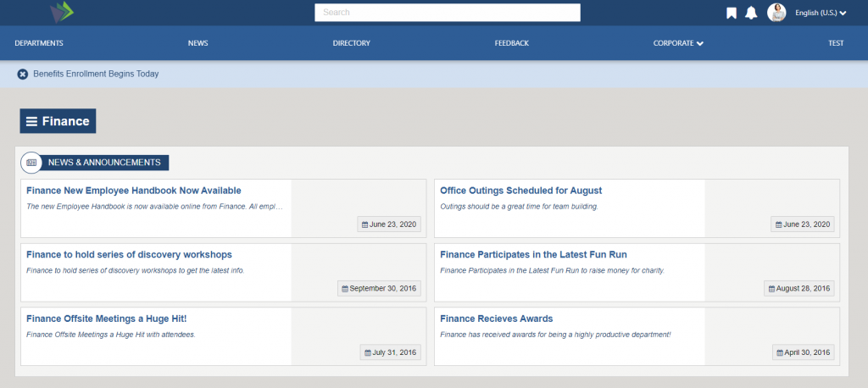Read Office Outings Scheduled for August
This screenshot has height=388, width=868.
click(x=520, y=191)
